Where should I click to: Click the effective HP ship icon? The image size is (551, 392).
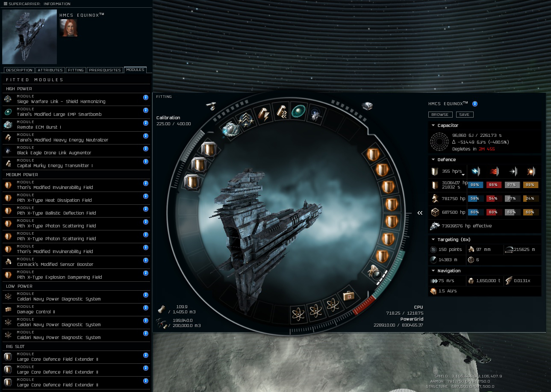point(435,226)
